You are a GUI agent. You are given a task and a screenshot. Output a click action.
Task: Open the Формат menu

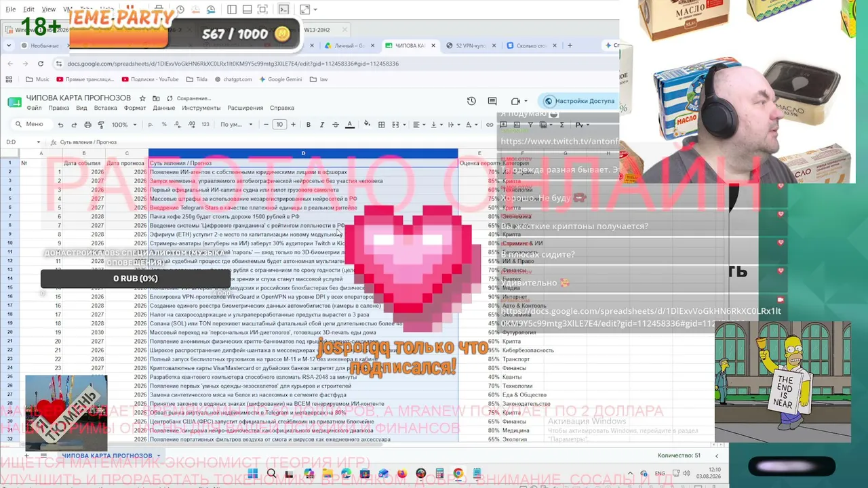(135, 108)
